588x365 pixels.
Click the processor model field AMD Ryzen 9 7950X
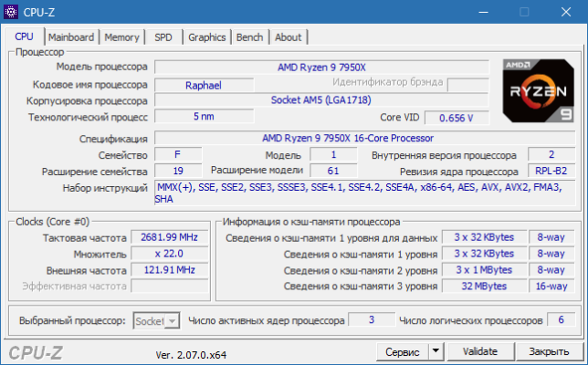(321, 68)
